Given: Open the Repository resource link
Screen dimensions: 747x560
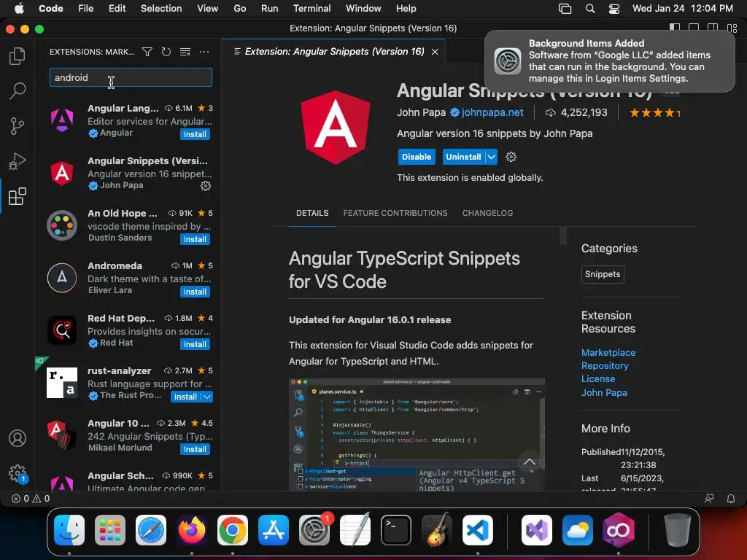Looking at the screenshot, I should click(605, 366).
